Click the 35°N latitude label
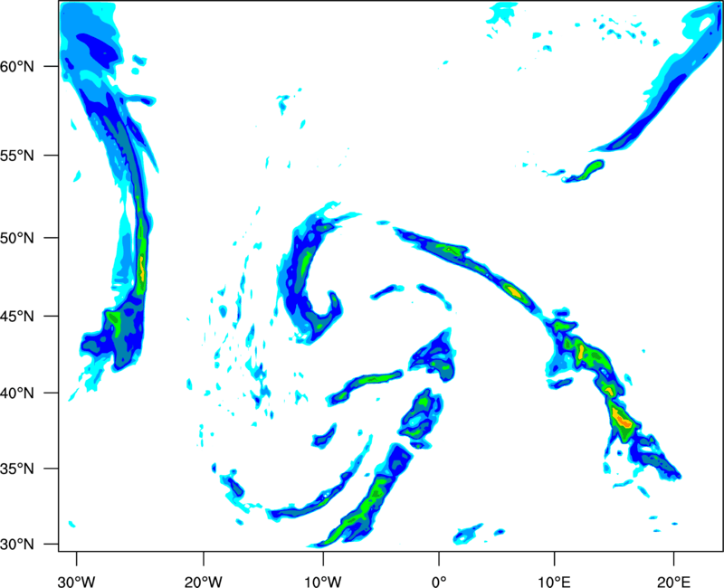This screenshot has width=724, height=588. 17,469
